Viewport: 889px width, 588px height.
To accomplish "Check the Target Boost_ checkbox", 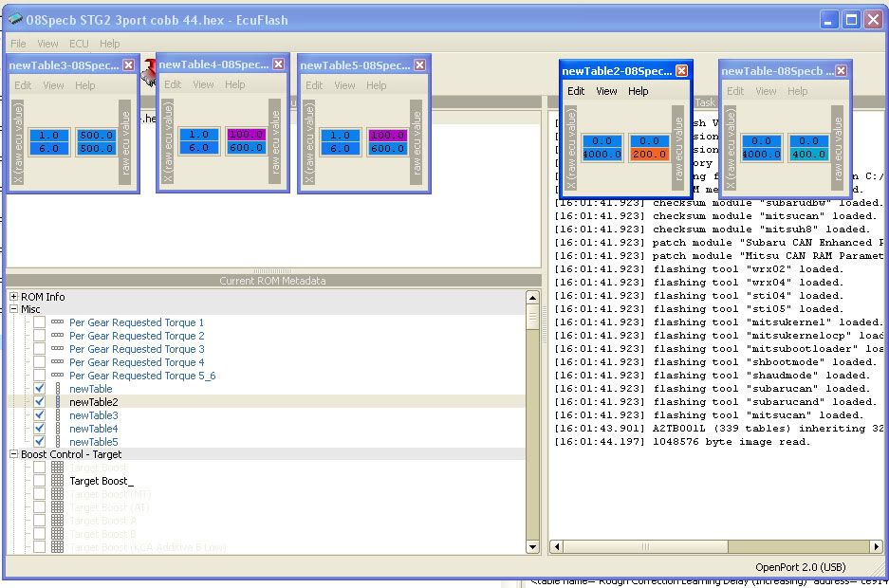I will coord(39,481).
